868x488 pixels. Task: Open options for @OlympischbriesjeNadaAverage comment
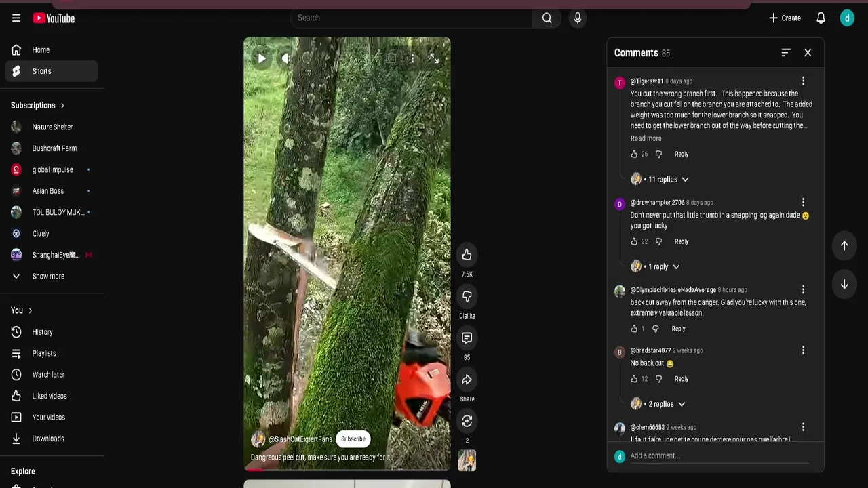(x=803, y=290)
